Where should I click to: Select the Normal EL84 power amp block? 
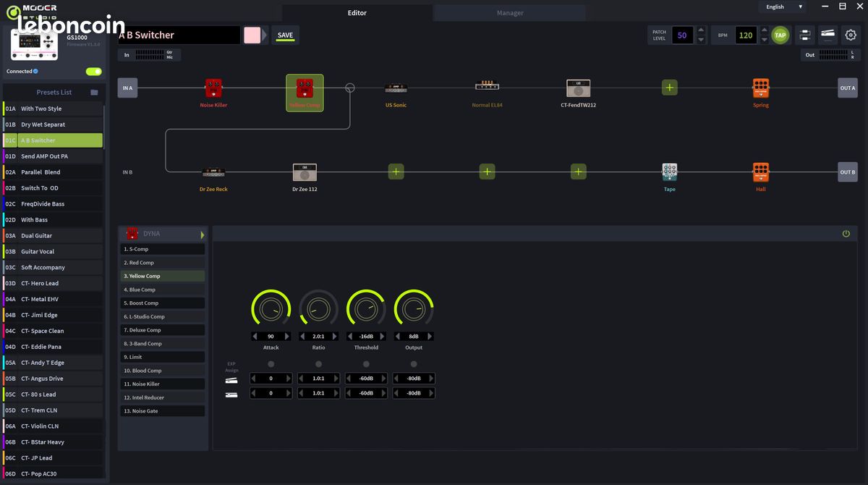487,86
